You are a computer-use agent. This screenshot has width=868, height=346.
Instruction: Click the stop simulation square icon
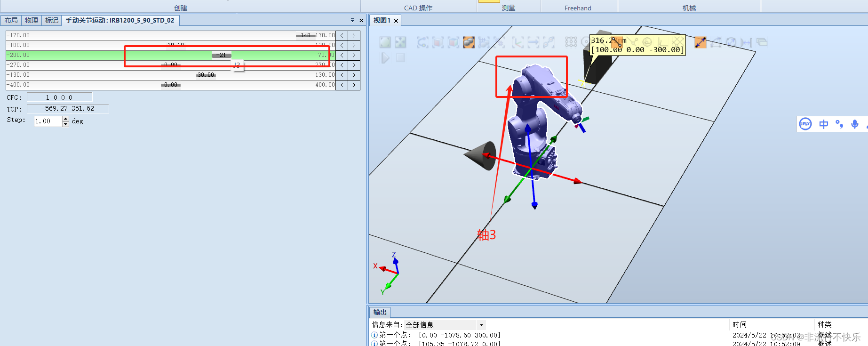click(400, 57)
